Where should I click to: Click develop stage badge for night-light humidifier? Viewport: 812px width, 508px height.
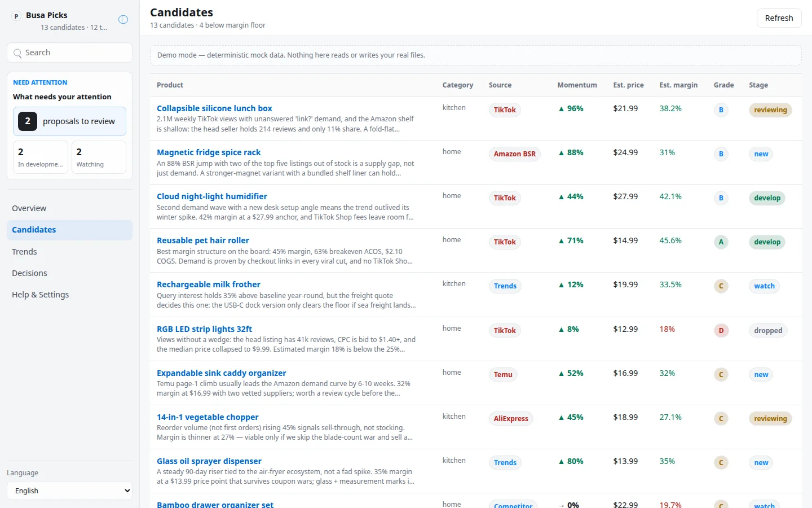[767, 198]
